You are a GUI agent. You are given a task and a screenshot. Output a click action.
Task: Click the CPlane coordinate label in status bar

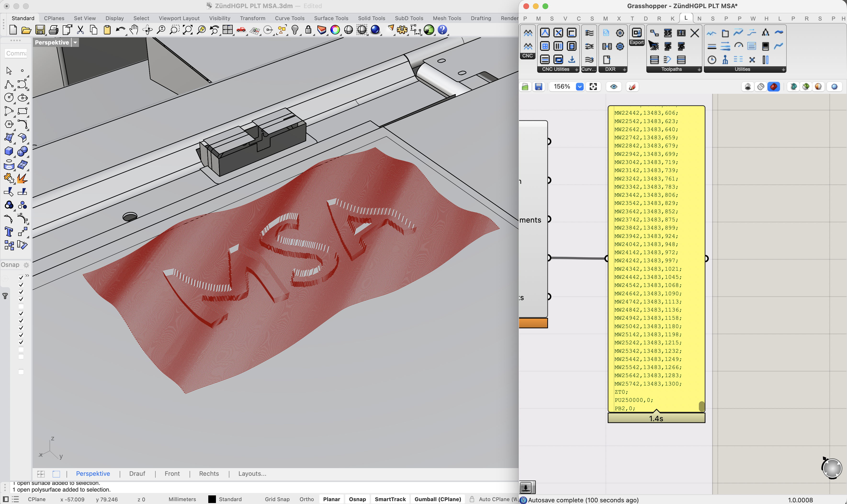pos(37,499)
